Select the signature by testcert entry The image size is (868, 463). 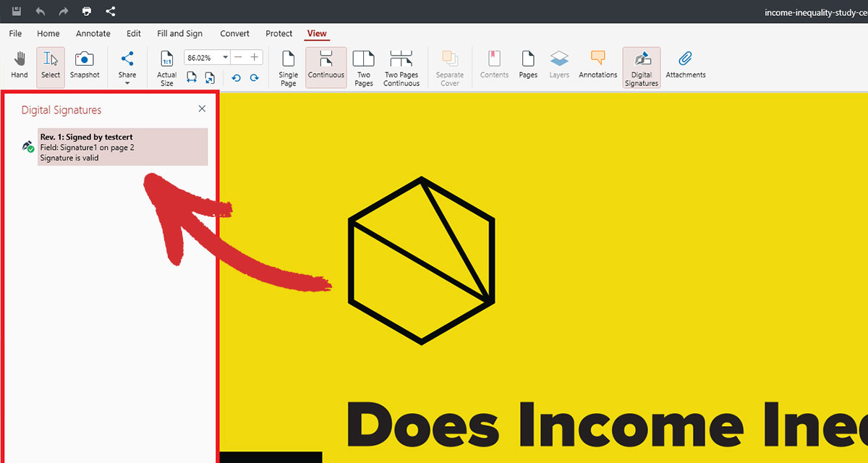click(122, 147)
